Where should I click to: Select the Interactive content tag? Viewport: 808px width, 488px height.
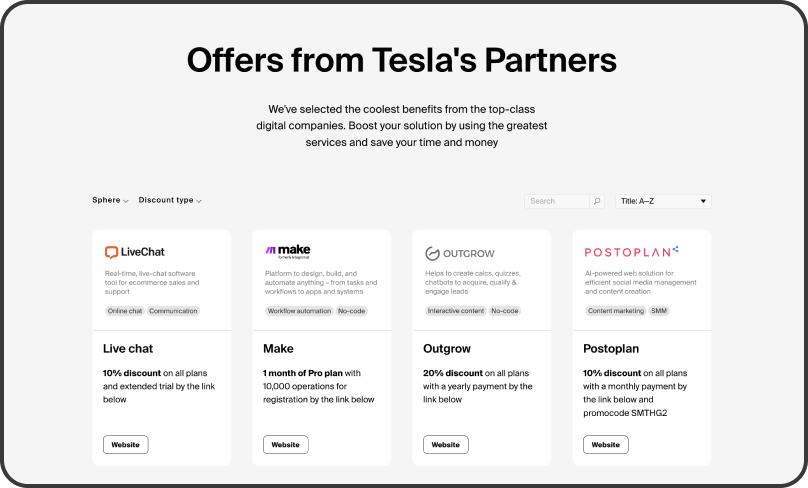455,311
